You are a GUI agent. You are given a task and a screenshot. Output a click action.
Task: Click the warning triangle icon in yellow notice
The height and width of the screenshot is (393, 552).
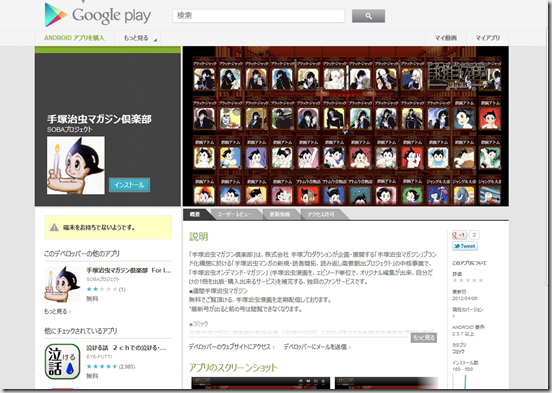tap(54, 227)
